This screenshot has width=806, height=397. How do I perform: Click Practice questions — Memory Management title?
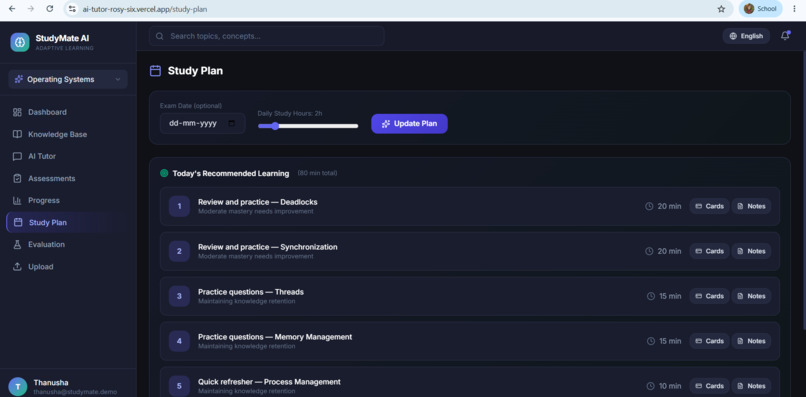275,337
